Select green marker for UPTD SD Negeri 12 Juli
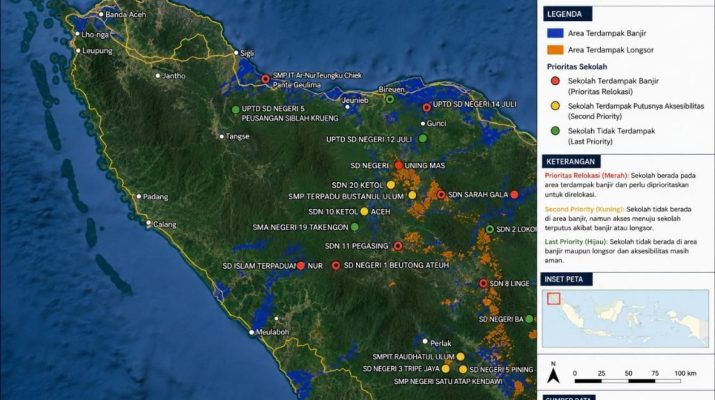715x400 pixels. pos(423,138)
